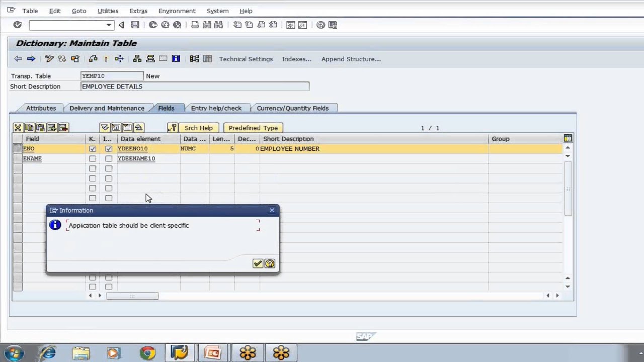Open the Utilities menu
The height and width of the screenshot is (362, 644).
[x=108, y=11]
